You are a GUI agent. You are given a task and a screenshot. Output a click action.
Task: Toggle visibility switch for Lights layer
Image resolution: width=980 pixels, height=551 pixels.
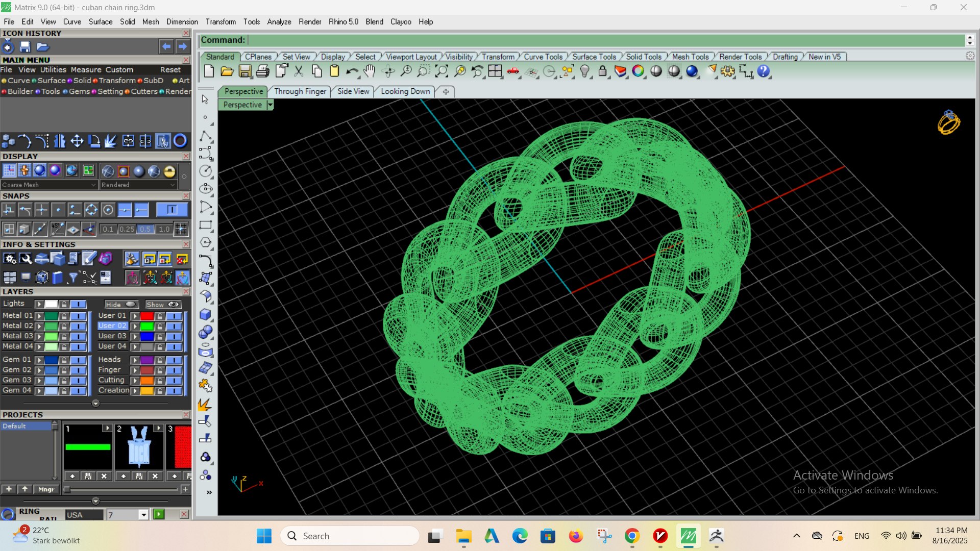point(78,304)
